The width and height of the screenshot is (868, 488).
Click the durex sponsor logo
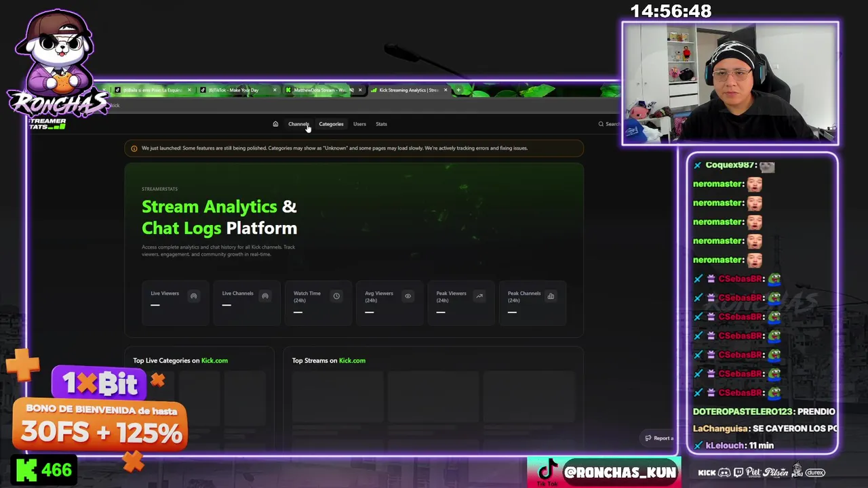[x=815, y=472]
